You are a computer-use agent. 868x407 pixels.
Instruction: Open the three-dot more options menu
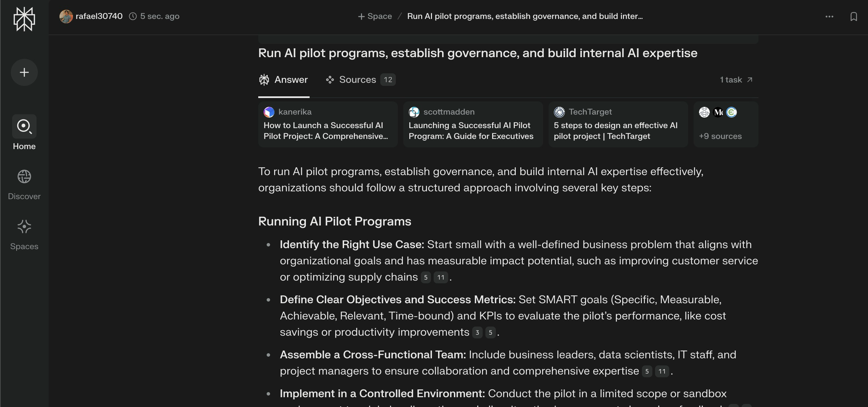click(829, 17)
